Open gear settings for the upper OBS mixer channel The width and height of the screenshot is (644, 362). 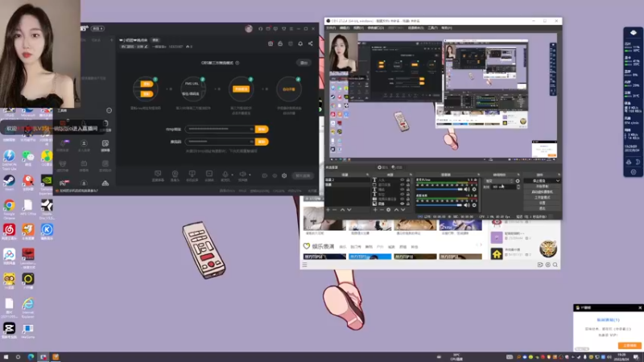(x=474, y=189)
